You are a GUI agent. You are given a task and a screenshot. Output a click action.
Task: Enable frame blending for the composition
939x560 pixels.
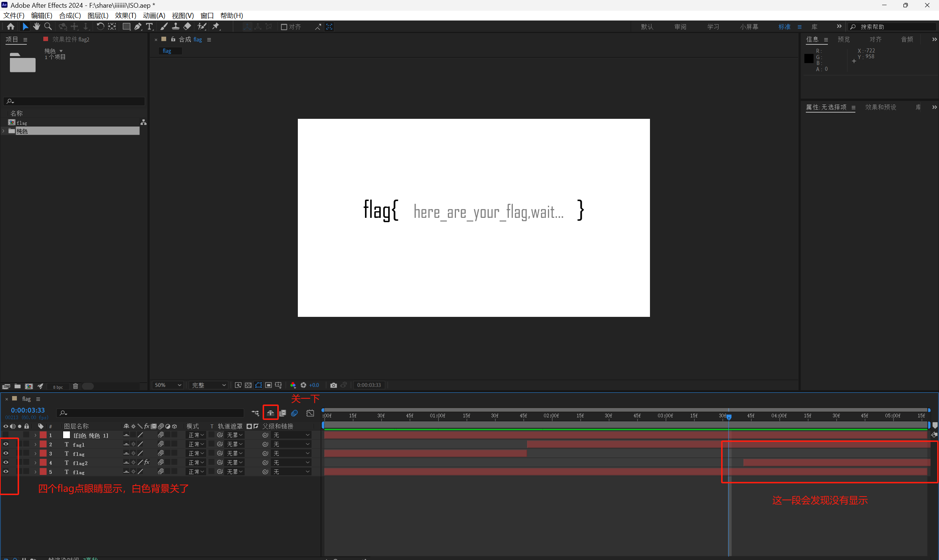click(283, 413)
